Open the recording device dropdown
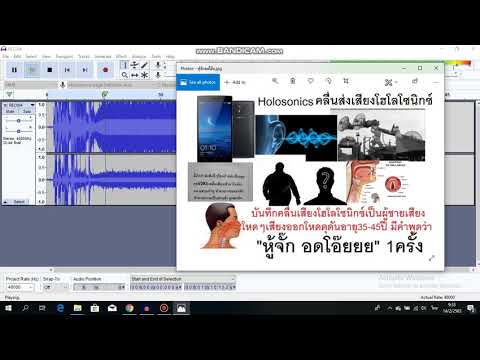480x360 pixels. tap(113, 85)
